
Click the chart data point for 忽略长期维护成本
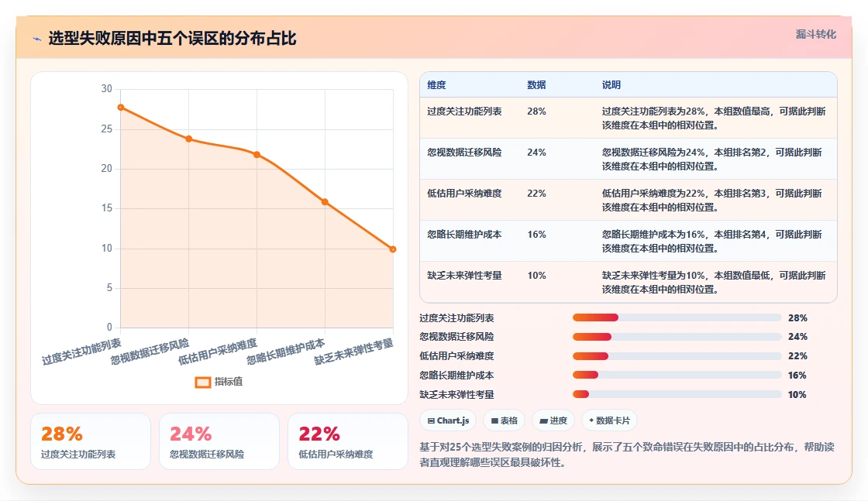[325, 202]
